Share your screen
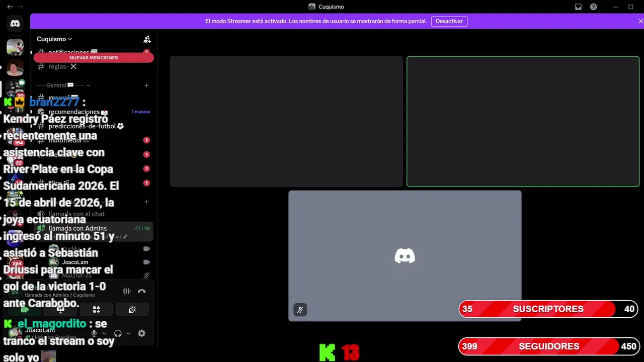The height and width of the screenshot is (362, 644). (60, 310)
